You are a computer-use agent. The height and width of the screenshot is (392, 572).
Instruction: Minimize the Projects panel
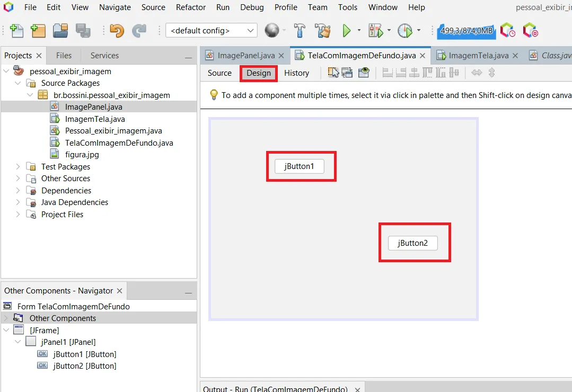coord(188,58)
